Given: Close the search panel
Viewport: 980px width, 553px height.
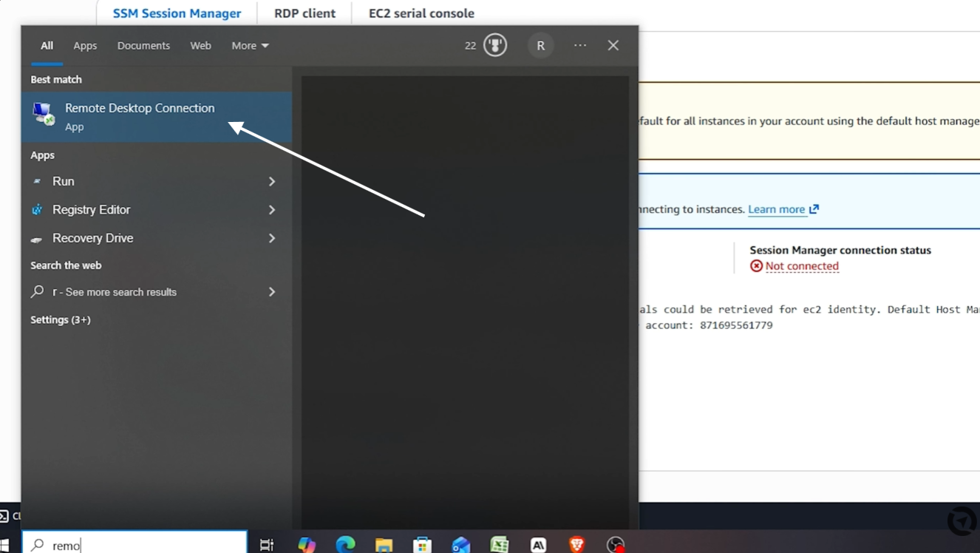Looking at the screenshot, I should [x=613, y=45].
